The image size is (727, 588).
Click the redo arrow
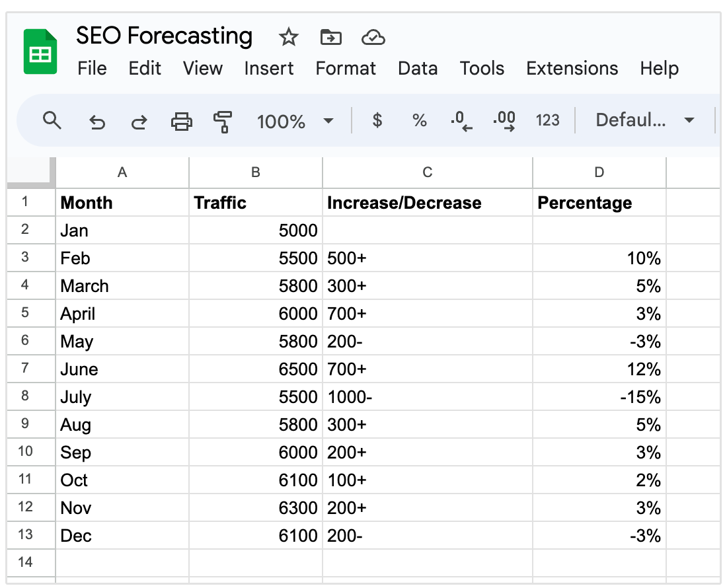pos(139,122)
